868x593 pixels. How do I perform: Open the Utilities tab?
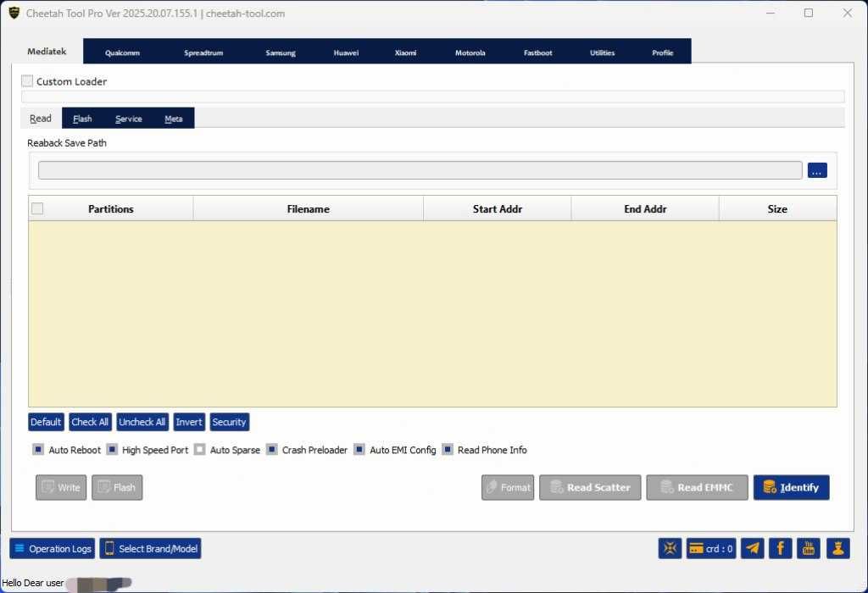click(603, 53)
